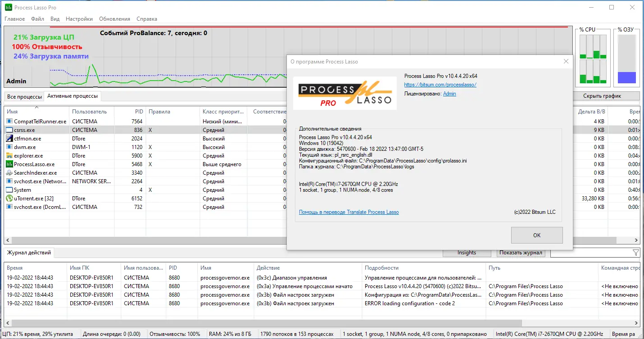The height and width of the screenshot is (339, 644).
Task: Sort processes by the Класс приорит... column
Action: tap(224, 112)
